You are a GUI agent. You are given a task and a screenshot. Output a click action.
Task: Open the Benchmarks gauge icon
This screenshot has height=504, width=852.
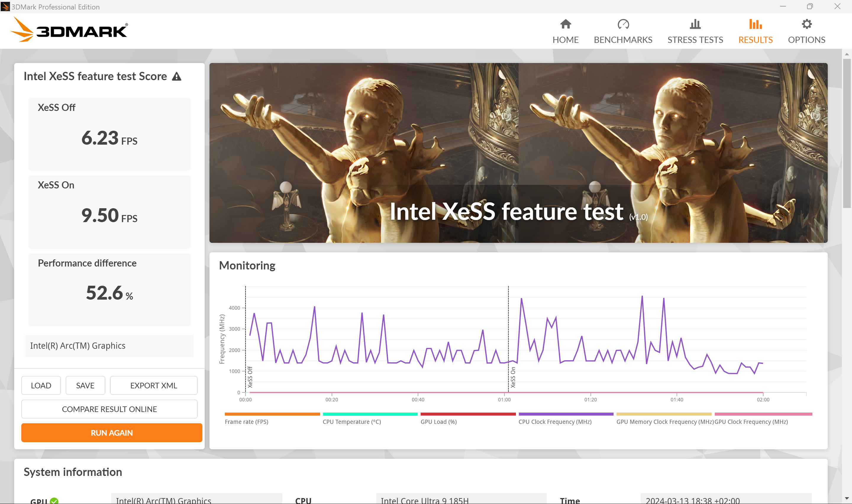(623, 24)
